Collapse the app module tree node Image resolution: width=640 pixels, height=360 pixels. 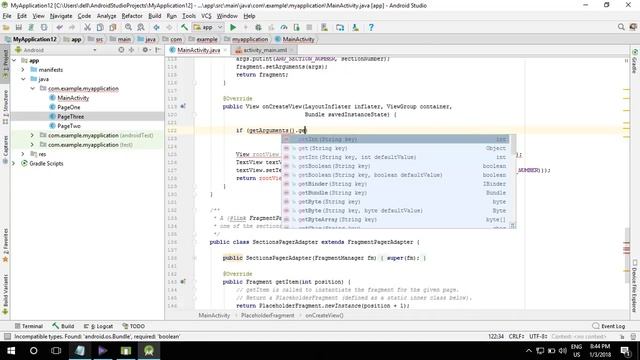click(14, 60)
